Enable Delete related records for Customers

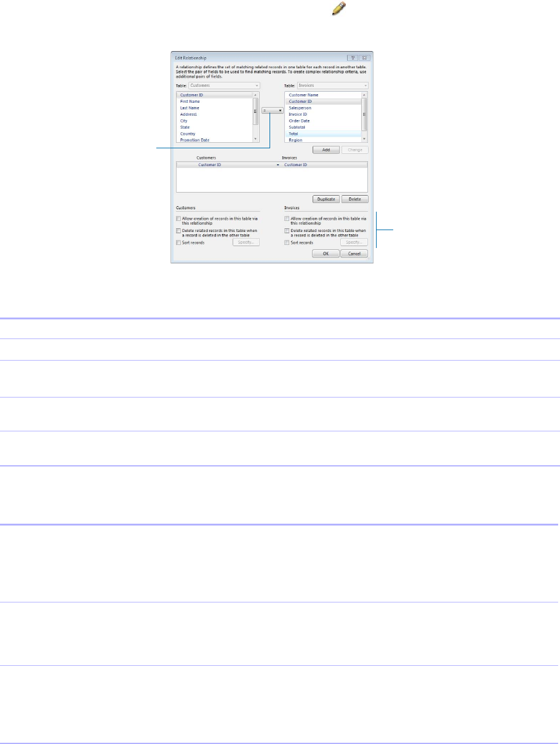coord(178,231)
